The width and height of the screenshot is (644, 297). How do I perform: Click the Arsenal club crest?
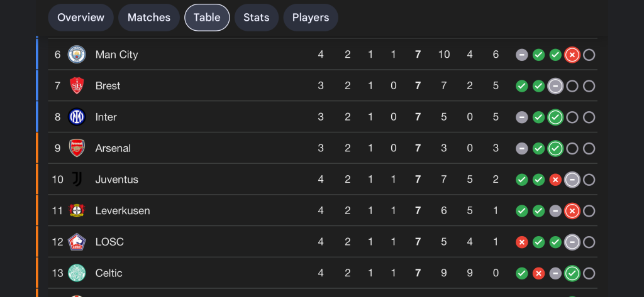[x=77, y=148]
